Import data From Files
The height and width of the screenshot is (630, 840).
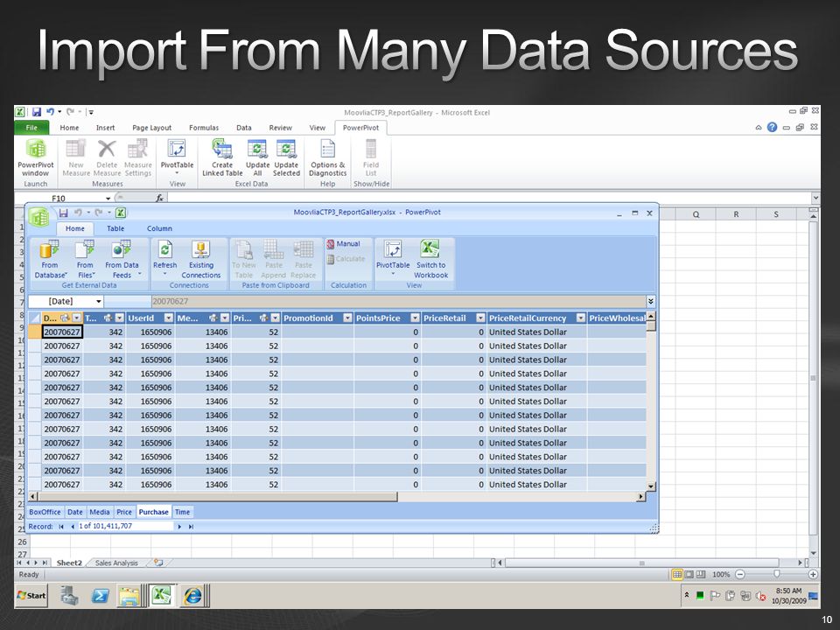pyautogui.click(x=85, y=260)
